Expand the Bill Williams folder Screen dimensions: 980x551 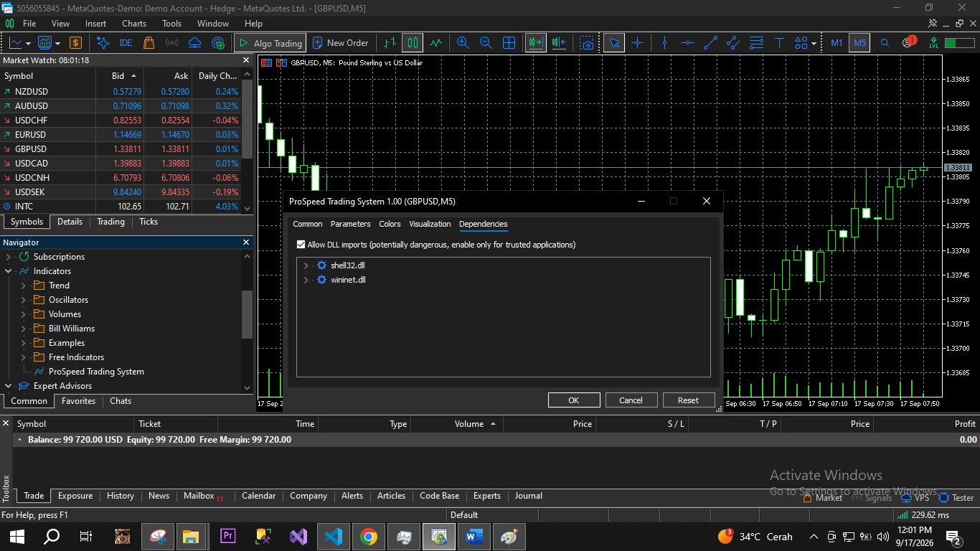click(x=24, y=329)
